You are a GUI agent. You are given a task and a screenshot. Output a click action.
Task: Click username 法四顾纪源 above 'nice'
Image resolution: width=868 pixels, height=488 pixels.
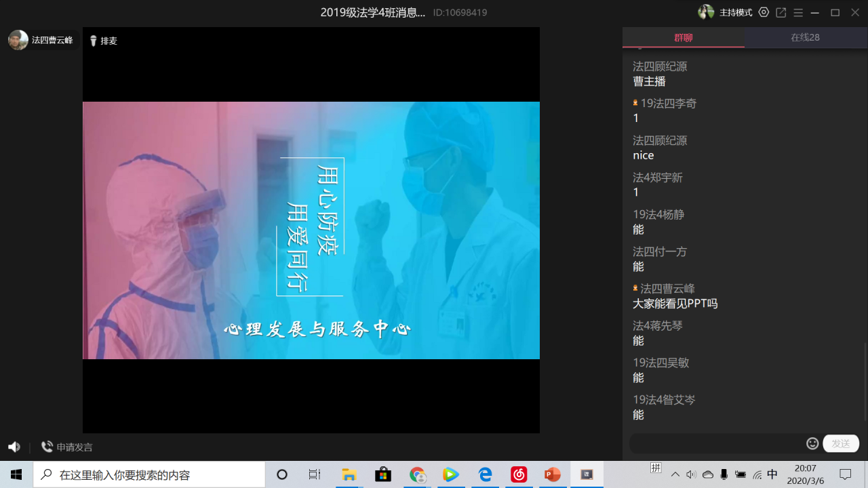(660, 140)
